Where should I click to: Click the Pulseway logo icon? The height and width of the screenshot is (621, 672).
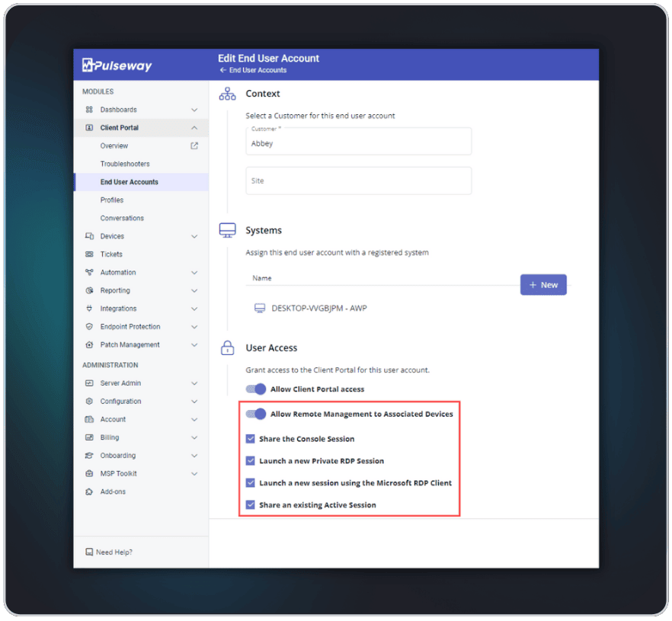coord(88,64)
